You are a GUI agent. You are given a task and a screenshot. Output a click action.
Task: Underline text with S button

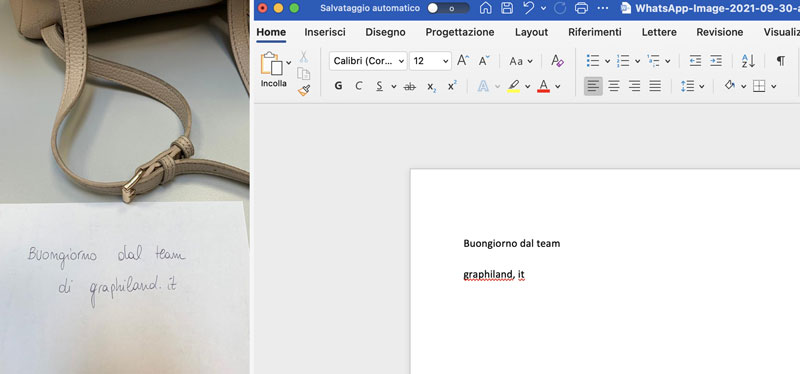click(x=379, y=86)
